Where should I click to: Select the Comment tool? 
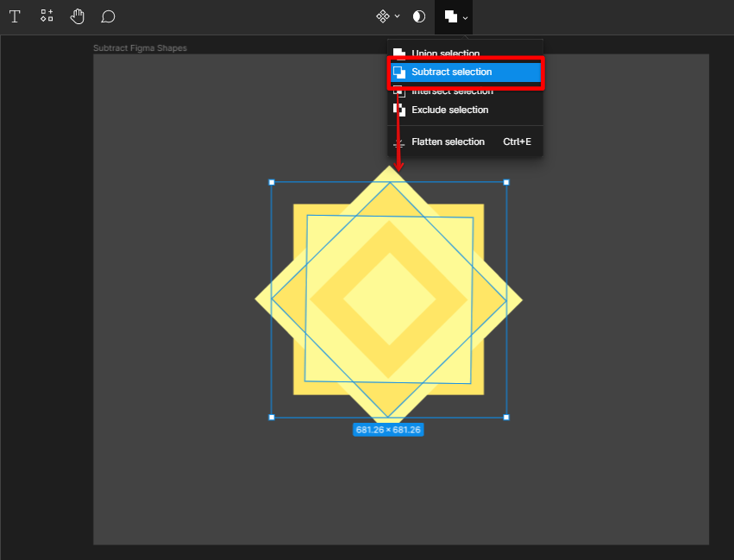108,16
